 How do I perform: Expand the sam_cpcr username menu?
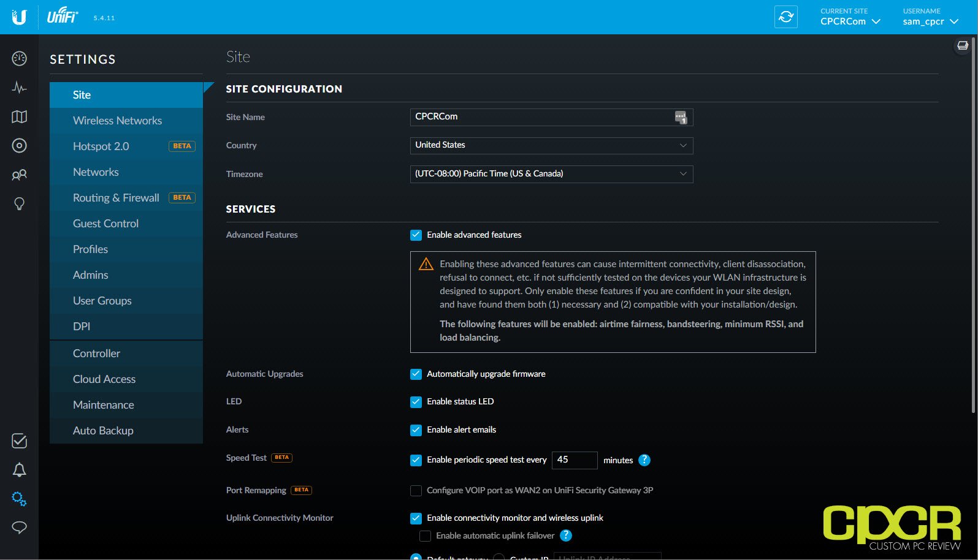click(930, 17)
